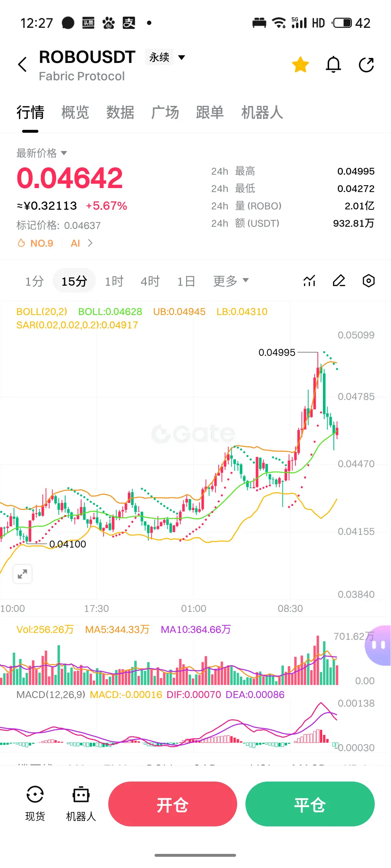Expand the 最新价格 price type dropdown
391x868 pixels.
click(x=42, y=153)
